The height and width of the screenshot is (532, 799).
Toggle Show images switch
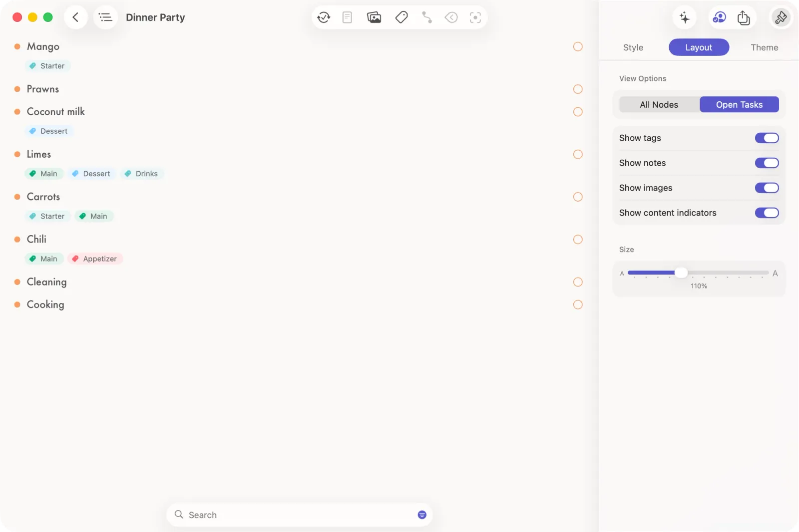click(767, 188)
